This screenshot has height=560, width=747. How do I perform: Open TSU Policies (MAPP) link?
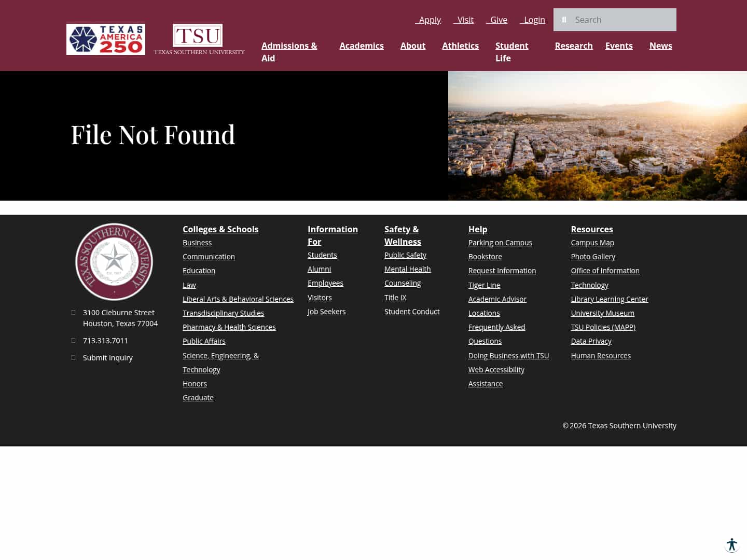603,327
